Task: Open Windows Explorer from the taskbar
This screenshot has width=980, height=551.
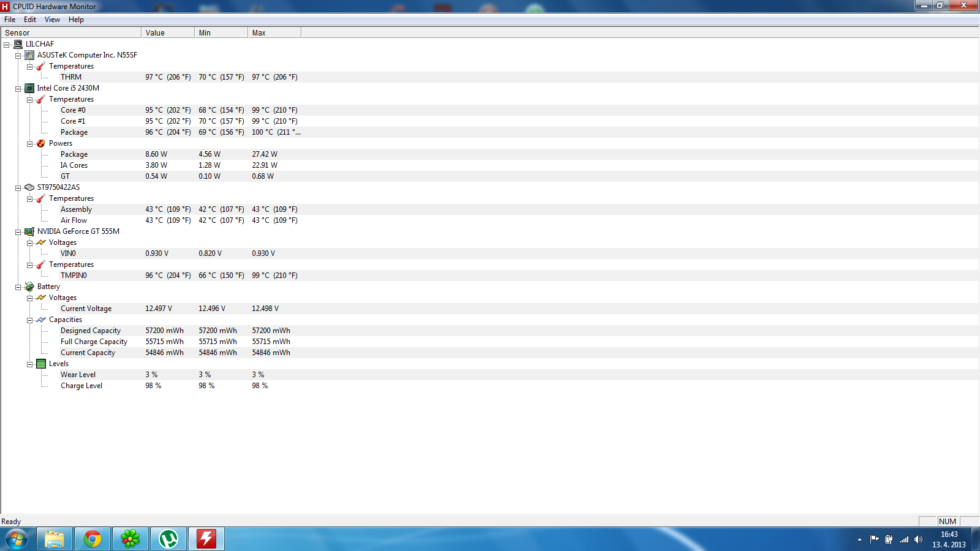Action: [55, 539]
